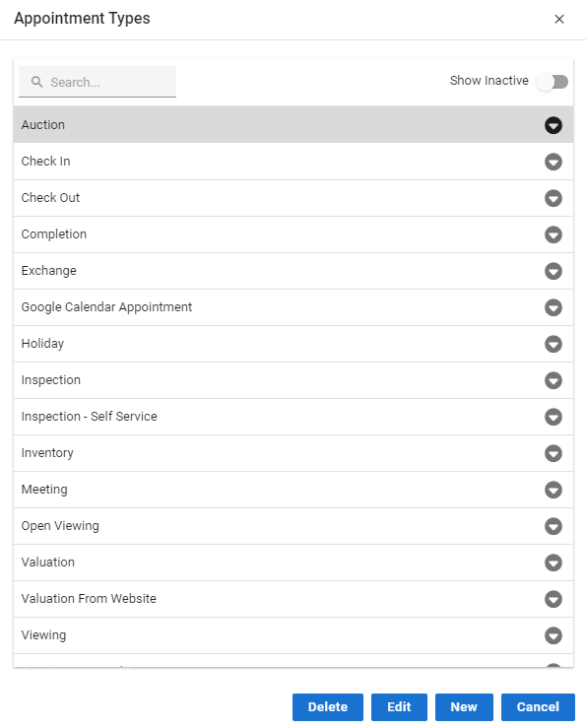Focus the Search input field
This screenshot has height=728, width=586.
(98, 82)
